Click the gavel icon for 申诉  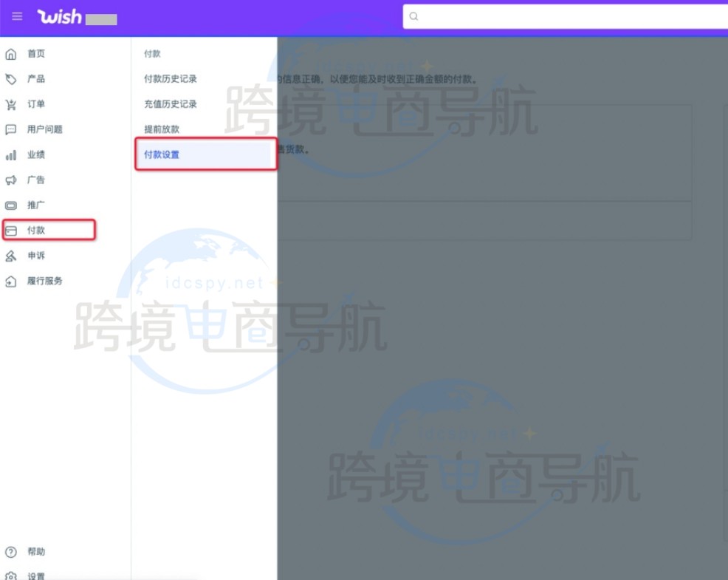(x=11, y=256)
